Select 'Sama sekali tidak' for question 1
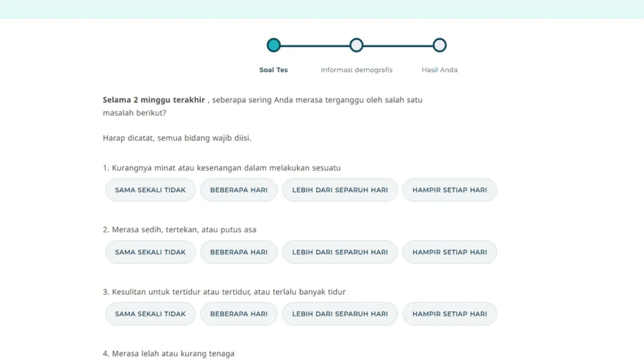This screenshot has width=644, height=362. (150, 190)
